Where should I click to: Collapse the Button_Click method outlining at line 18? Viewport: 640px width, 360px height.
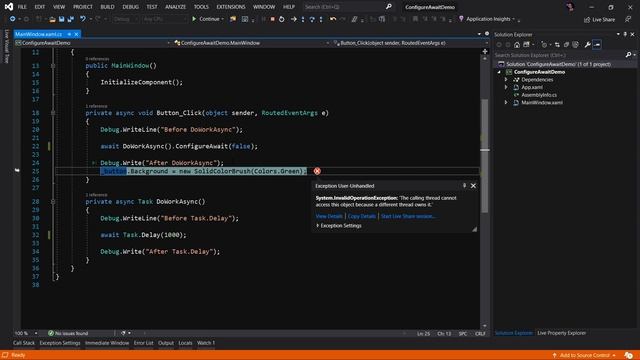coord(53,113)
